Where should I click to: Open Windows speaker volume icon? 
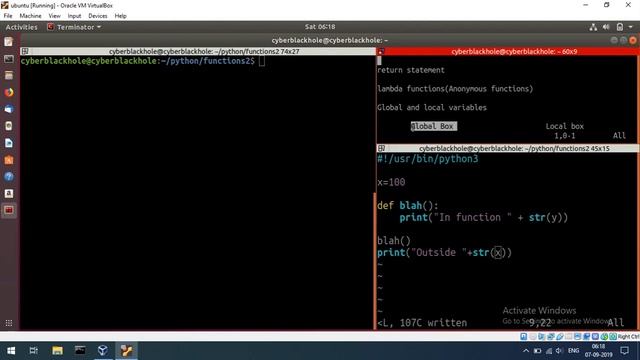559,351
